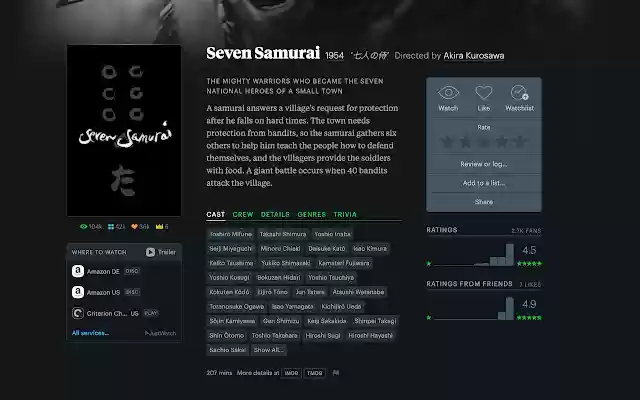View lists count (42k) stat
640x400 pixels.
pyautogui.click(x=116, y=227)
